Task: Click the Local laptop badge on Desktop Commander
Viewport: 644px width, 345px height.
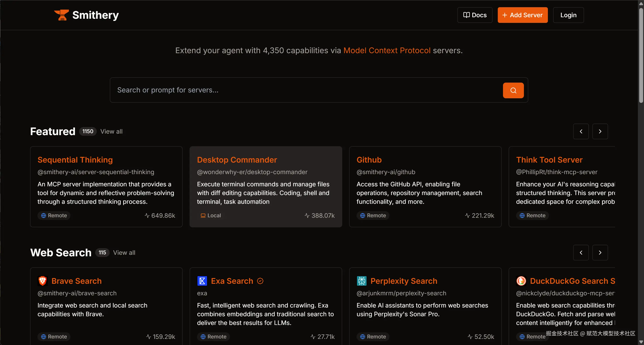Action: tap(211, 215)
